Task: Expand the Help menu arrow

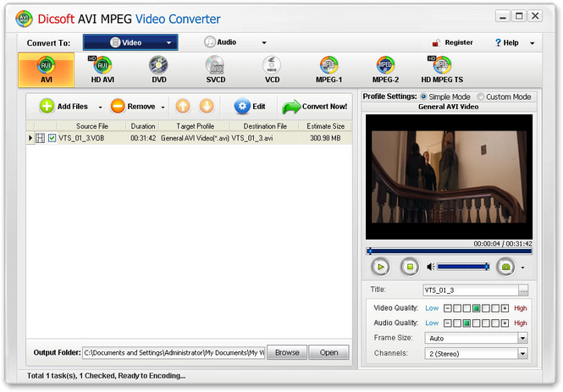Action: point(533,43)
